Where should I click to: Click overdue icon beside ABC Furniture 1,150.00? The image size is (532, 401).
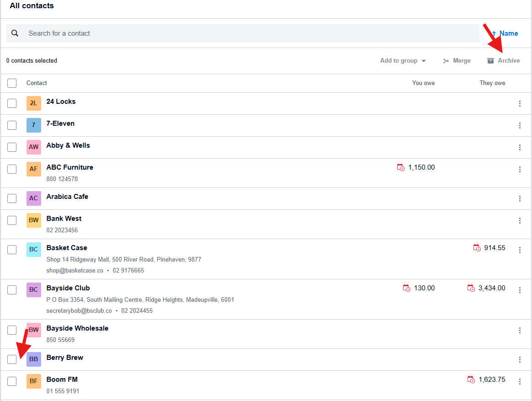tap(401, 167)
